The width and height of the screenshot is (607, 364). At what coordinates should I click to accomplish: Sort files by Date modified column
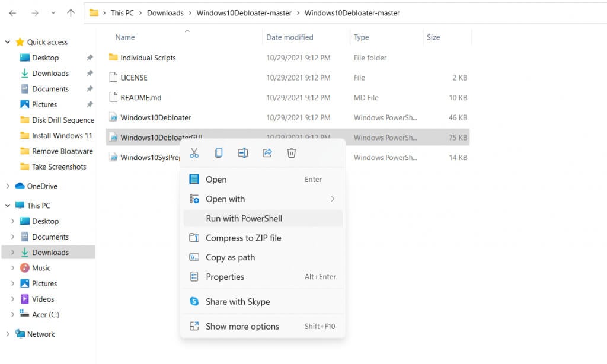coord(290,37)
